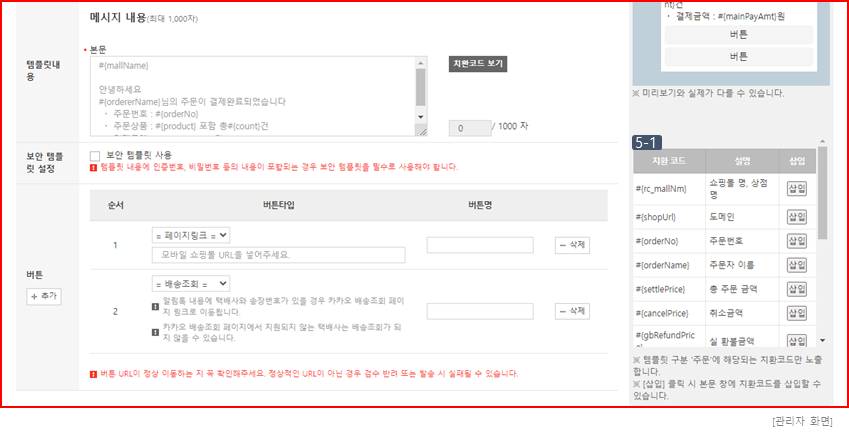Screen dimensions: 849x435
Task: Insert the #{orderName} replacement code
Action: [x=796, y=265]
